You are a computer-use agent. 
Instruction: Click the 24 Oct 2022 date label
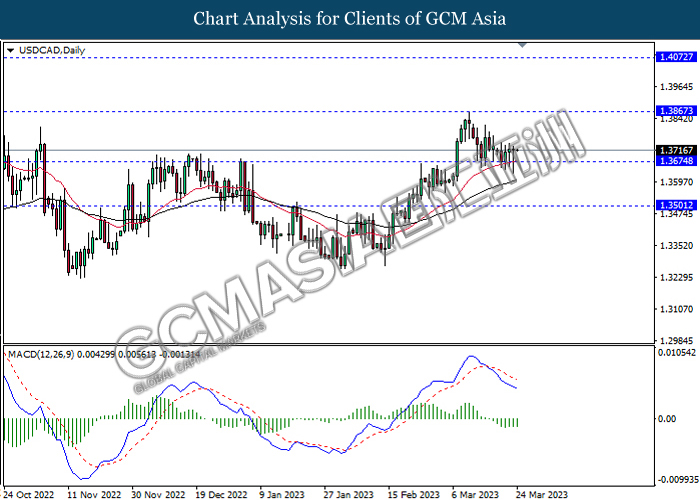(29, 495)
